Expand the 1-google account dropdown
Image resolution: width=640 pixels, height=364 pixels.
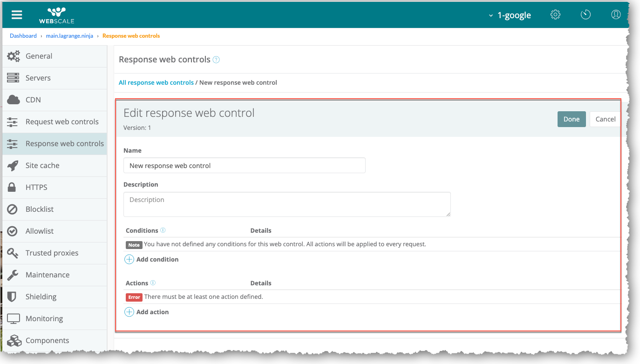point(510,15)
